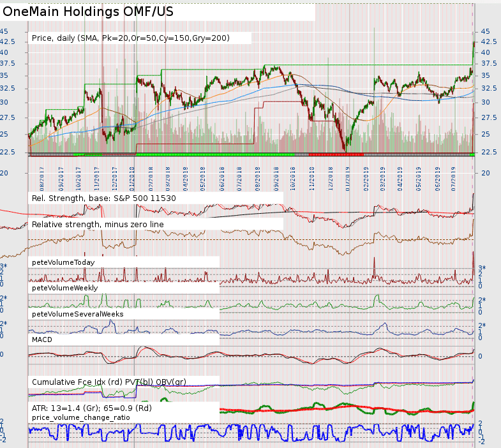
Task: Click the 45 price label on right axis
Action: click(485, 32)
